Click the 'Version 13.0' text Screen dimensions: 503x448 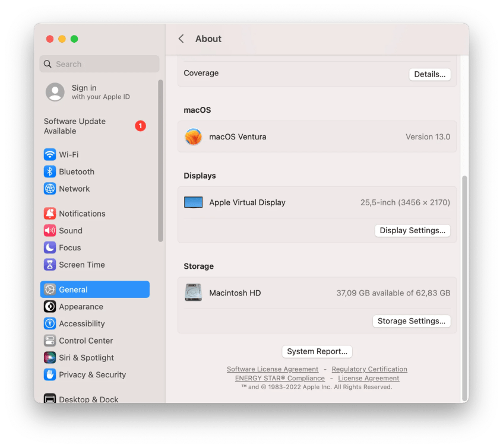coord(428,137)
